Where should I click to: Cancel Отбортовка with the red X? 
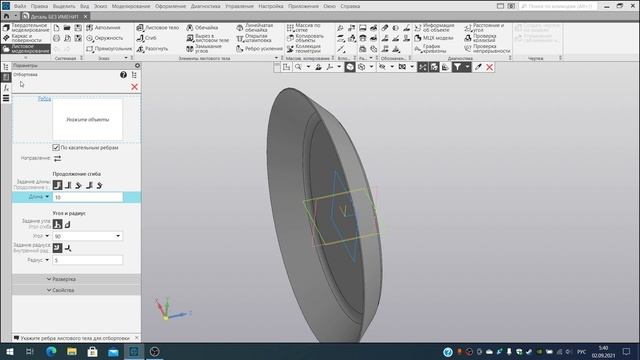tap(134, 87)
